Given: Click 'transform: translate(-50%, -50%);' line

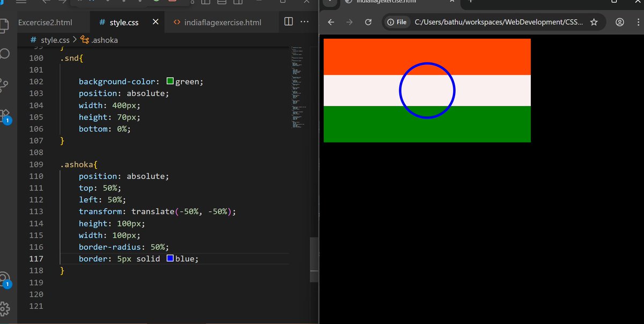Looking at the screenshot, I should point(157,212).
